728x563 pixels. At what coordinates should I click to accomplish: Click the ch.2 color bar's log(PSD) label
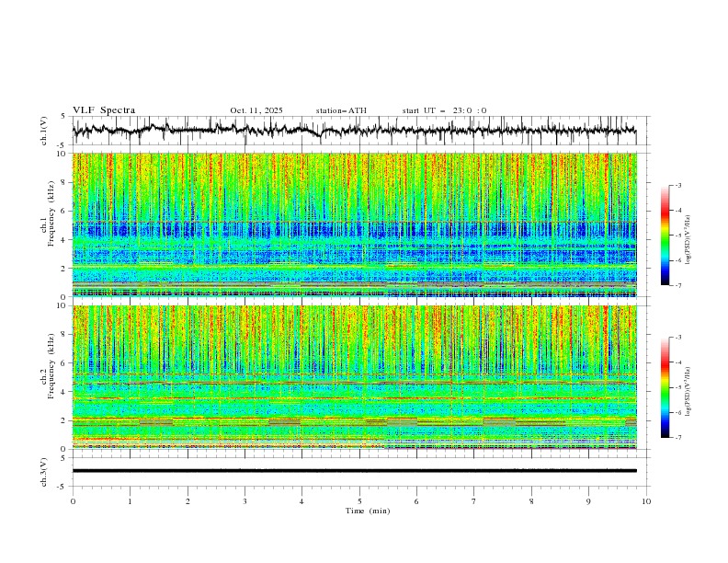tap(688, 392)
